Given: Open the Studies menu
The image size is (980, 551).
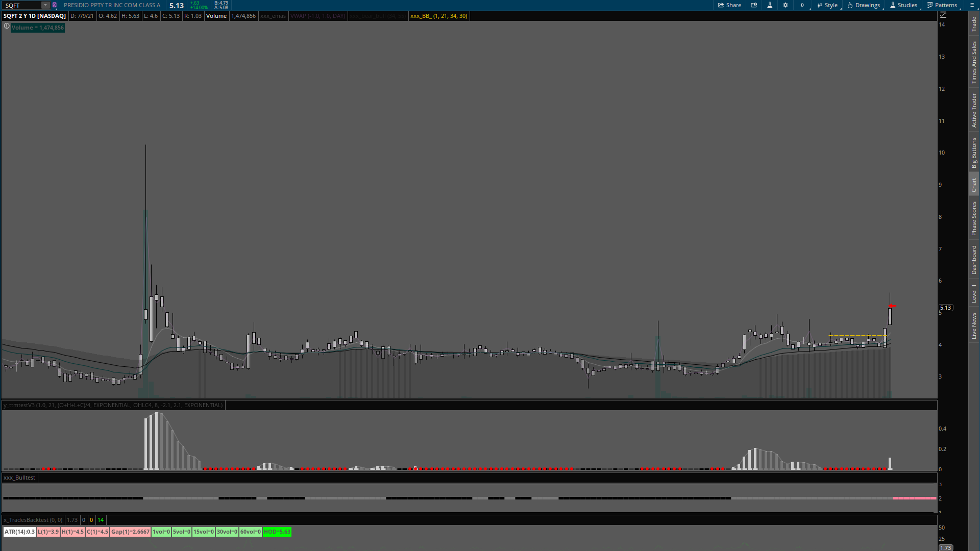Looking at the screenshot, I should tap(903, 5).
